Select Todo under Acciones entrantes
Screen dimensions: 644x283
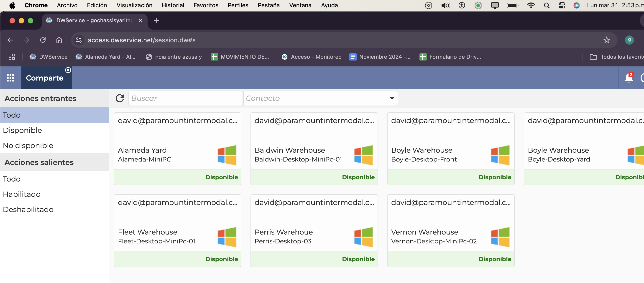pyautogui.click(x=54, y=115)
